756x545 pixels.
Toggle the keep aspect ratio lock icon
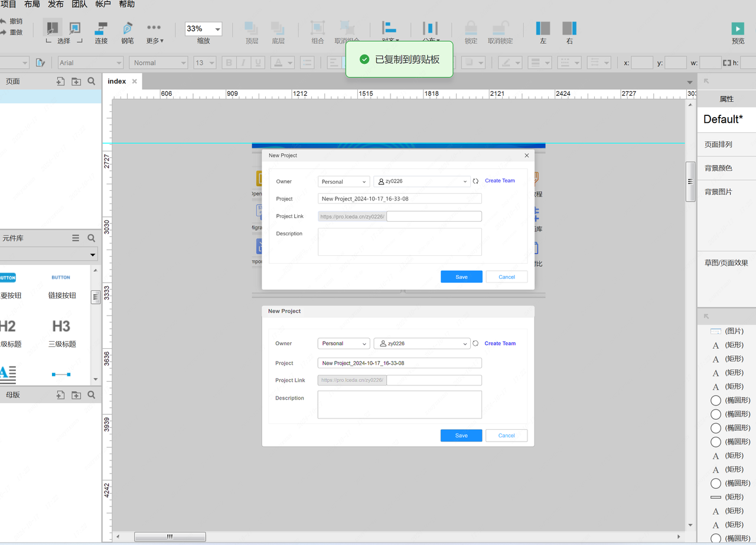727,63
